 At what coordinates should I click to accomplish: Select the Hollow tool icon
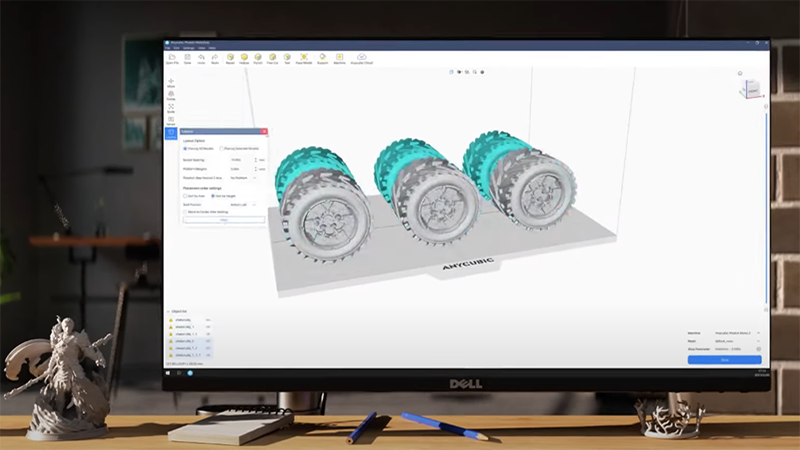click(244, 58)
